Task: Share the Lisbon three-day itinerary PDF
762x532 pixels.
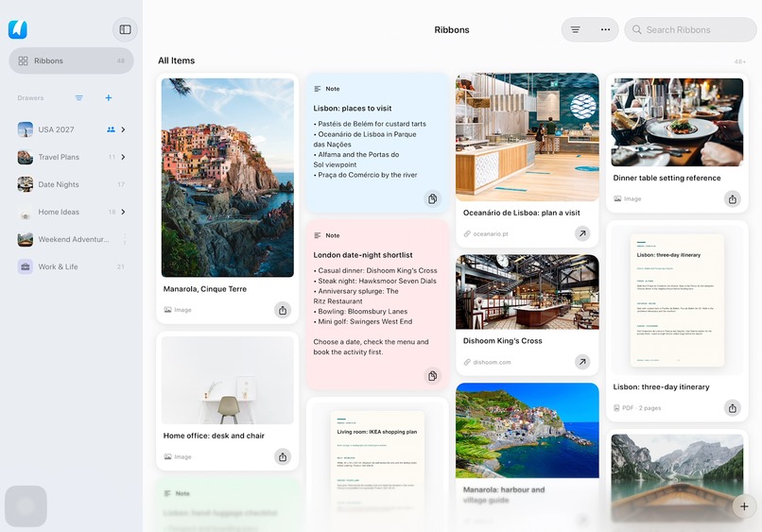Action: [733, 408]
